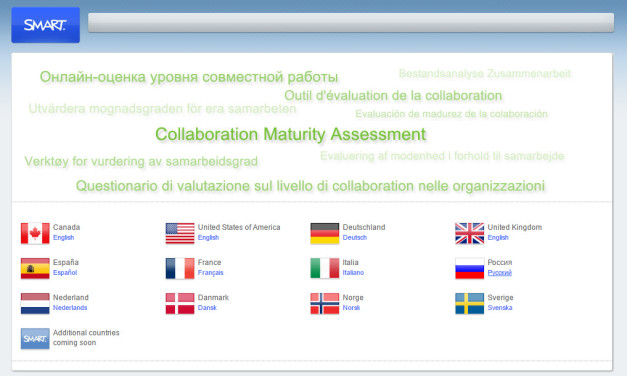Click the Evaluering af modenhed Danish title
627x376 pixels.
pos(442,156)
